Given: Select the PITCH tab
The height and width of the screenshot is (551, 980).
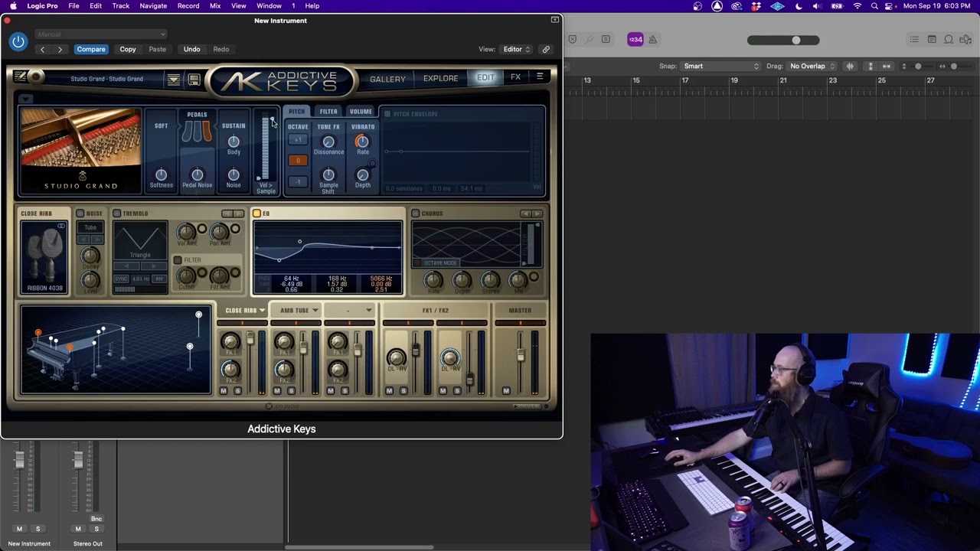Looking at the screenshot, I should tap(296, 112).
